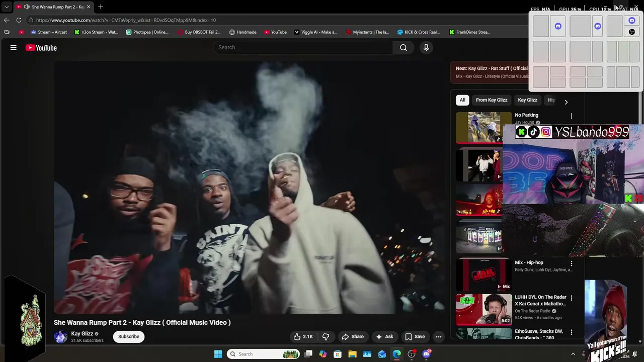Click the Next: Kay Glizz - Rat Stuff playlist header
This screenshot has width=644, height=362.
pyautogui.click(x=492, y=68)
